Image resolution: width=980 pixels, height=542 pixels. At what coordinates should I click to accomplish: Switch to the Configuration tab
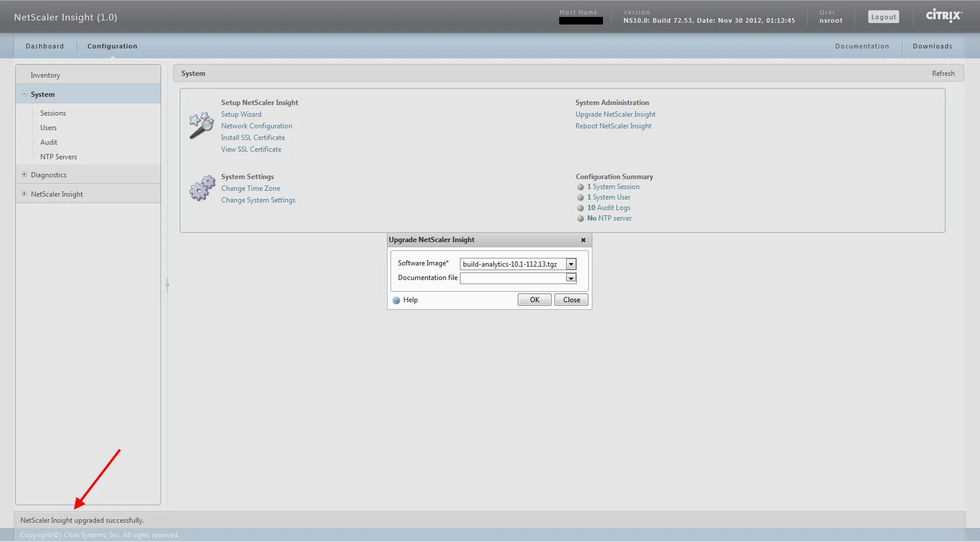(113, 46)
